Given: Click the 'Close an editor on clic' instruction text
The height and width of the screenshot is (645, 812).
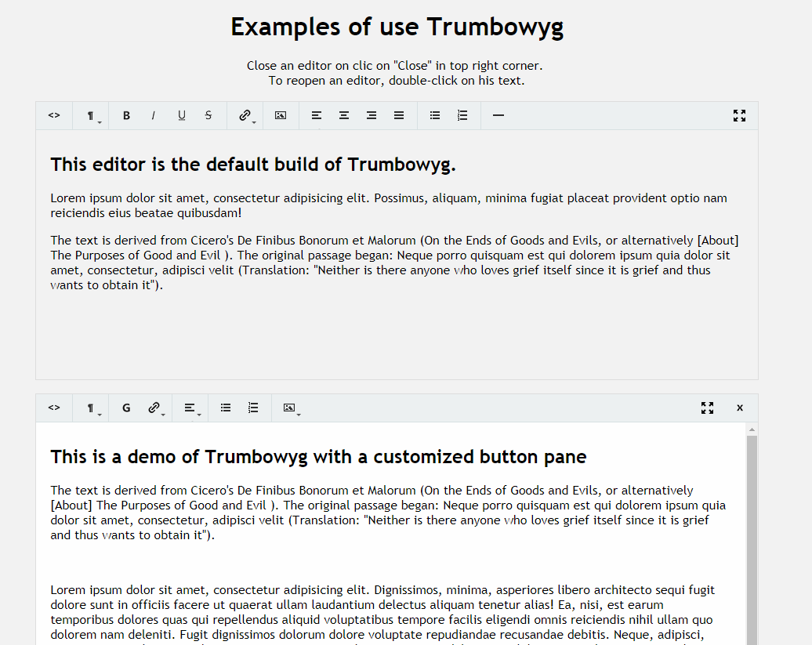Looking at the screenshot, I should click(x=394, y=66).
